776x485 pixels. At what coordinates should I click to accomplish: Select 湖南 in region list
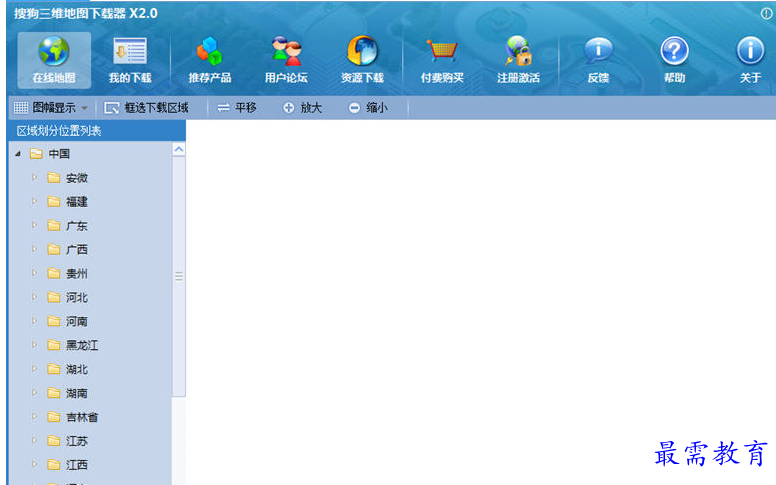pos(77,393)
